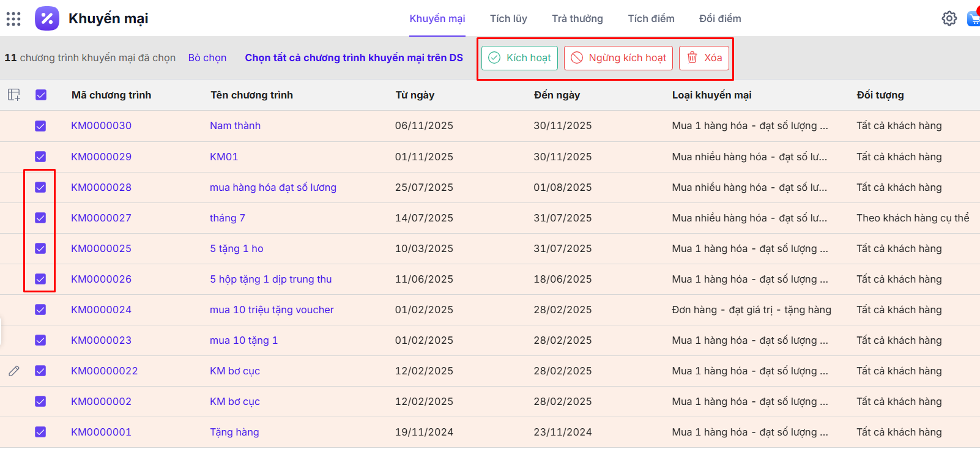
Task: Go to the Đổi điểm tab
Action: pyautogui.click(x=719, y=18)
